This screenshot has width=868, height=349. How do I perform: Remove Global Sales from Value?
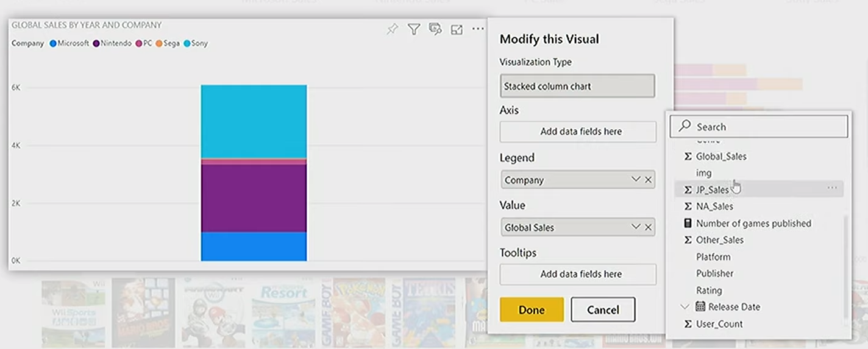click(649, 227)
